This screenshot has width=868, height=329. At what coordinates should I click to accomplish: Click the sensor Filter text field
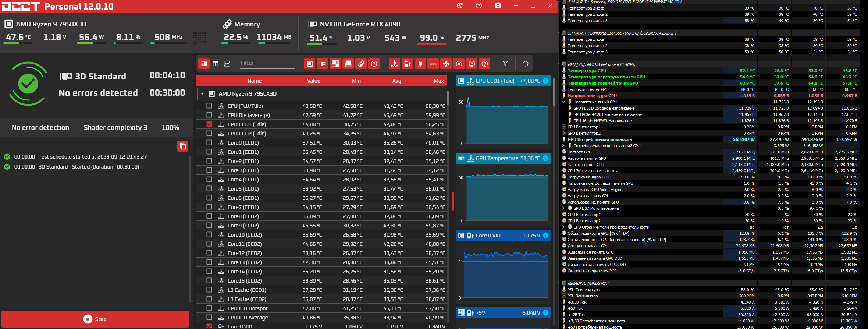(267, 63)
